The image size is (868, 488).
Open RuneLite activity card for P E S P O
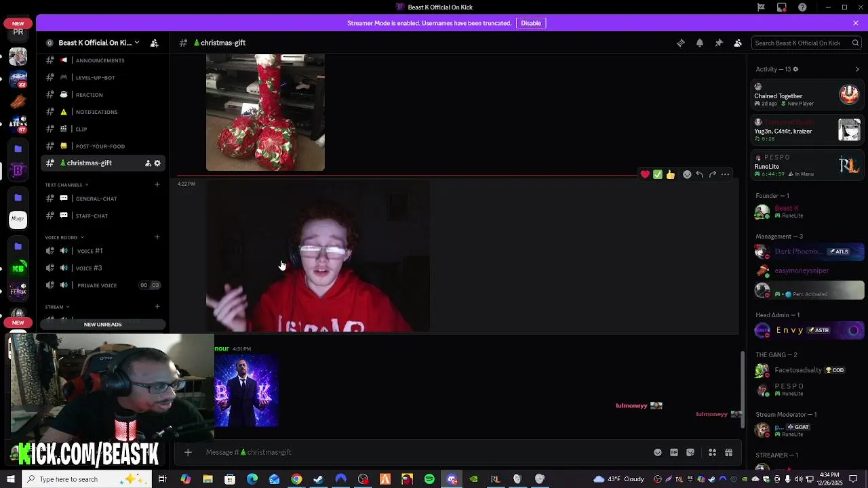click(808, 165)
